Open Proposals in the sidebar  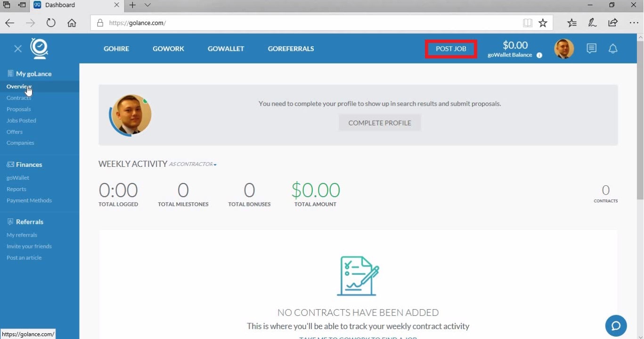pyautogui.click(x=19, y=109)
